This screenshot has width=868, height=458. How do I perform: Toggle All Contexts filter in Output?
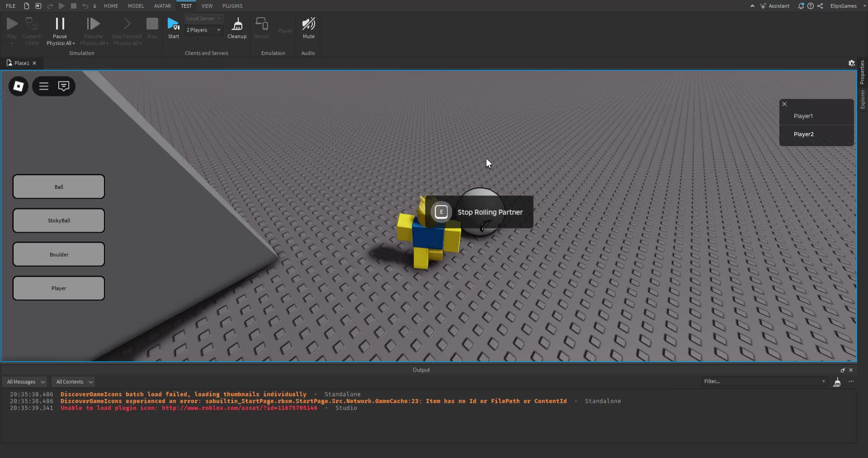point(73,382)
